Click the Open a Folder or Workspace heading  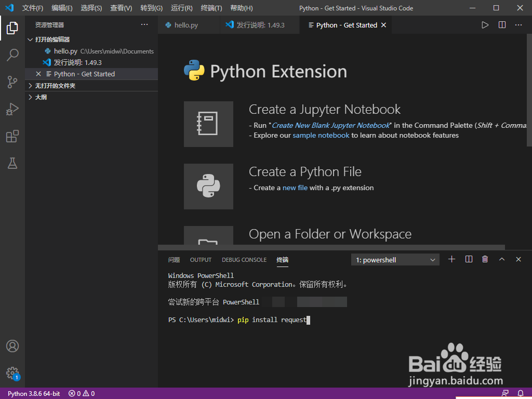[330, 234]
